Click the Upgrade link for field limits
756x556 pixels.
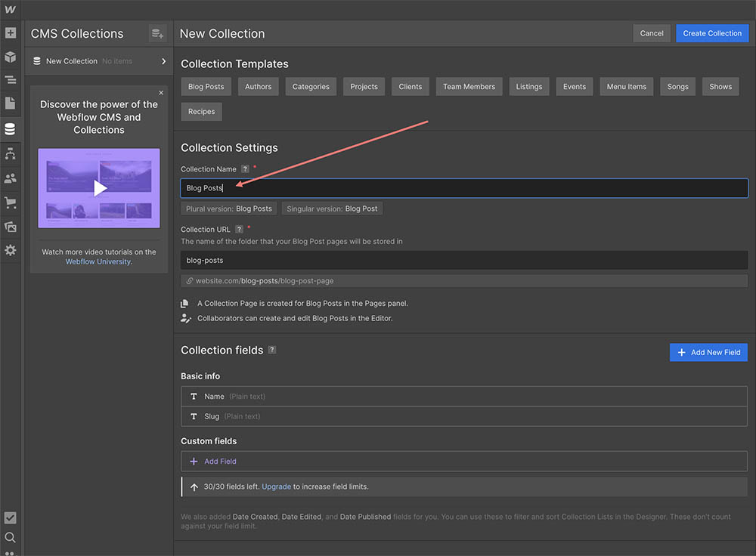(276, 486)
